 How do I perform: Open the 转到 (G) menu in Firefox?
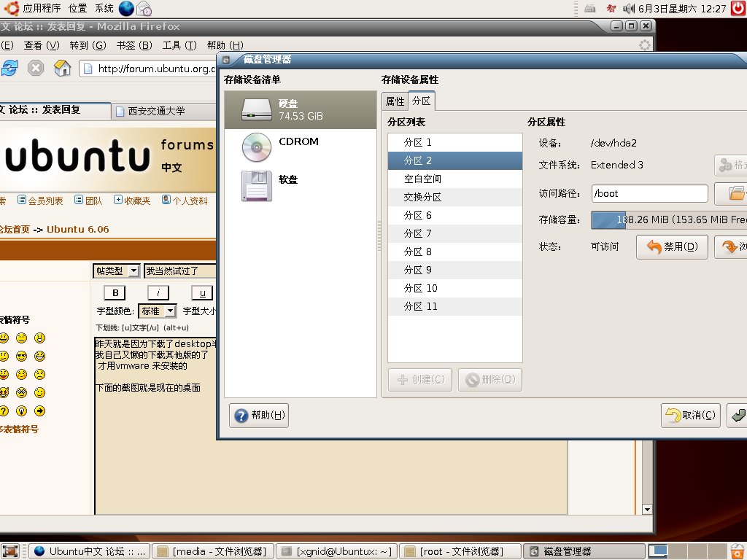click(x=88, y=45)
